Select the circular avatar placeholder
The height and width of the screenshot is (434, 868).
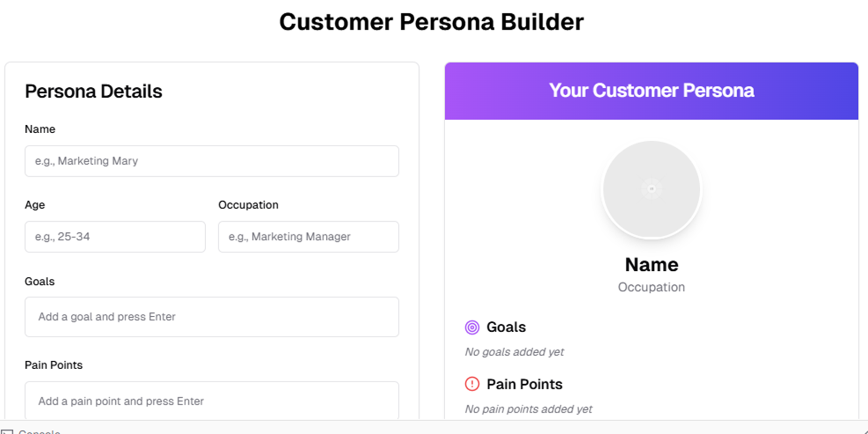pos(651,190)
